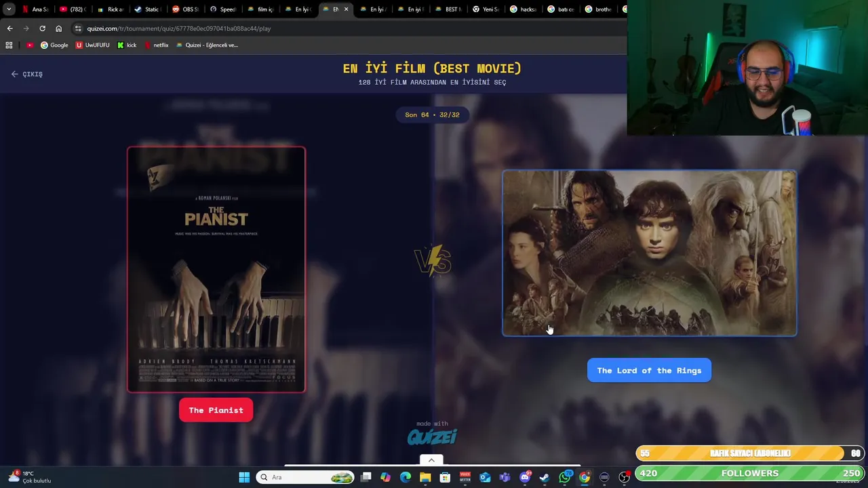Open the netflix bookmark
The image size is (868, 488).
[156, 45]
